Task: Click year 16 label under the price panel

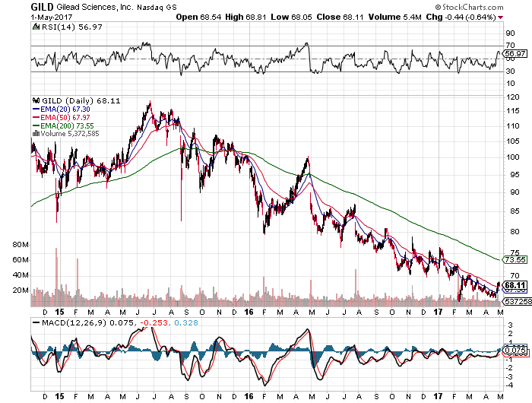Action: (x=249, y=312)
